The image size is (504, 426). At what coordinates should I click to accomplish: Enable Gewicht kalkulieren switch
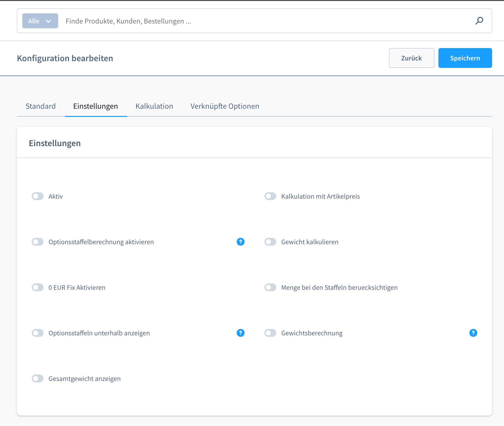click(x=270, y=242)
